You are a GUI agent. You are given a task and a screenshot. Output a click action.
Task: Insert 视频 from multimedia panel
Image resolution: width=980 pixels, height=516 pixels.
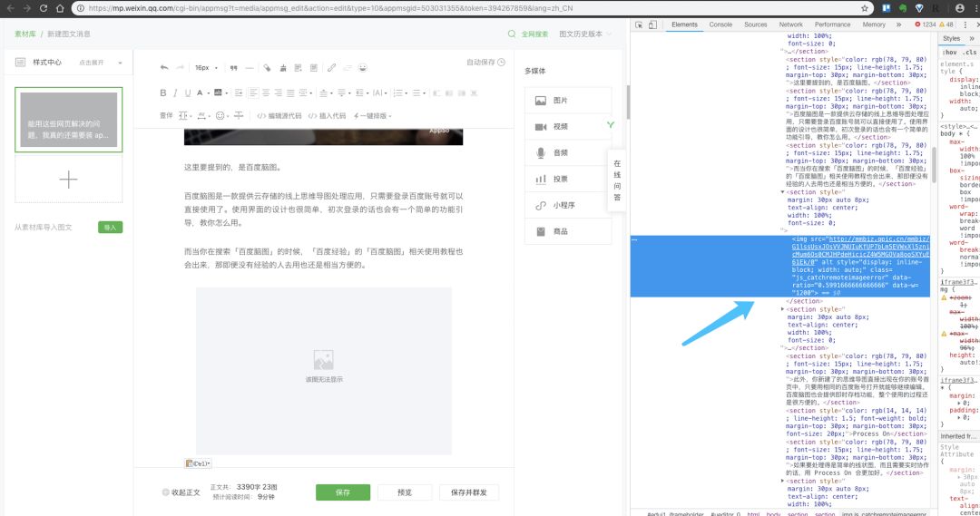568,127
